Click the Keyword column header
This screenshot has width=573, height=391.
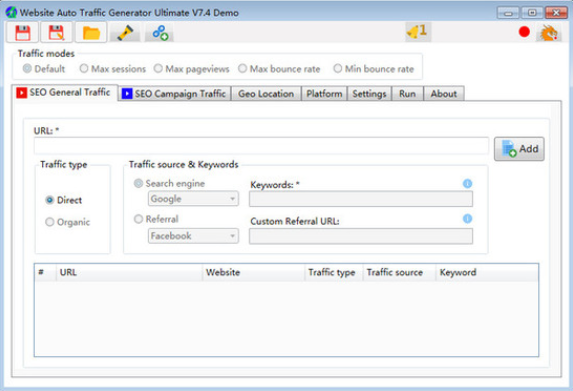coord(487,272)
